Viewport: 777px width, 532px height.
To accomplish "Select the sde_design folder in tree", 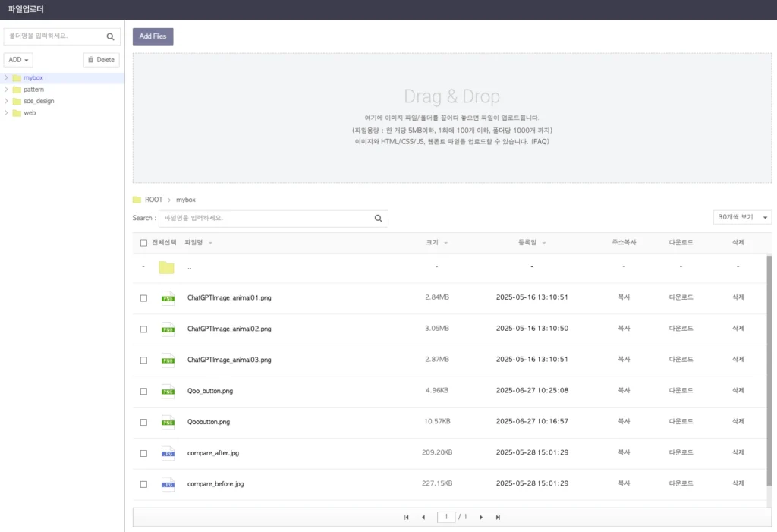I will click(39, 101).
